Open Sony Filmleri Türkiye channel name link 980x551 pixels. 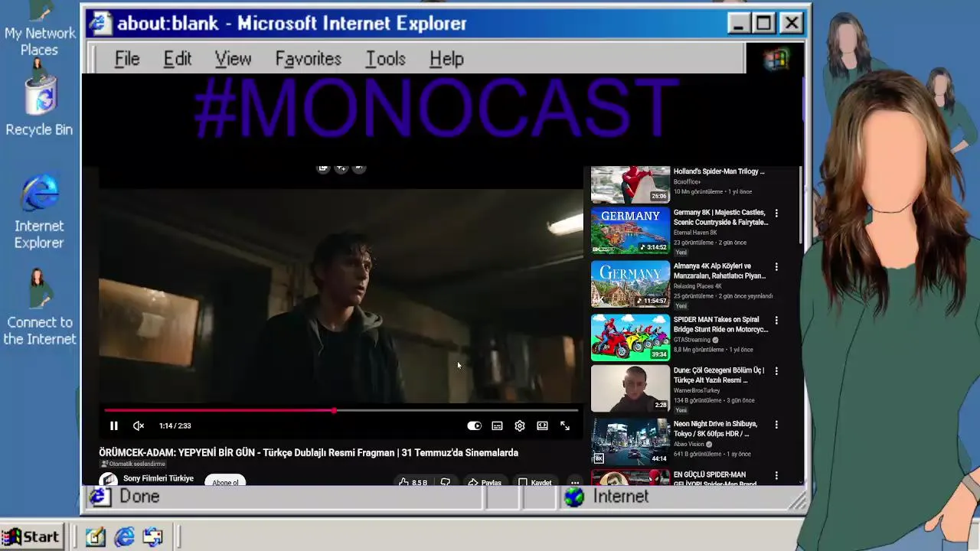(x=158, y=478)
